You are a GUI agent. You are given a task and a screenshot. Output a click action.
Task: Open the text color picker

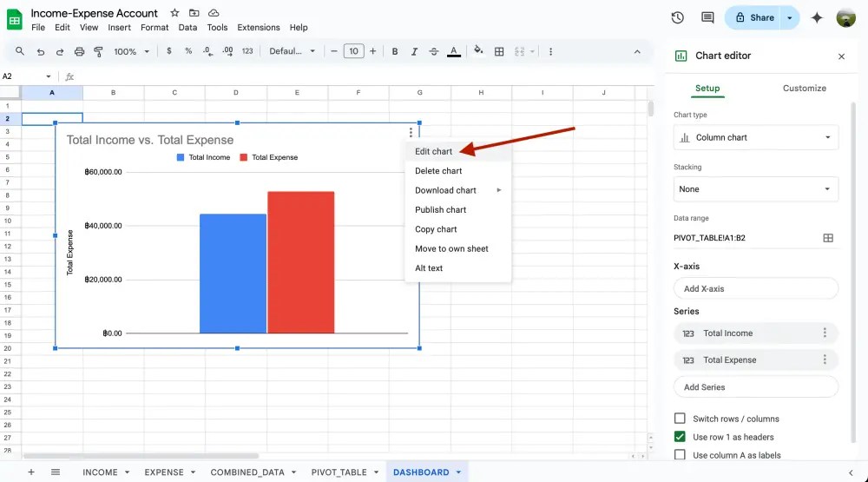click(x=453, y=52)
